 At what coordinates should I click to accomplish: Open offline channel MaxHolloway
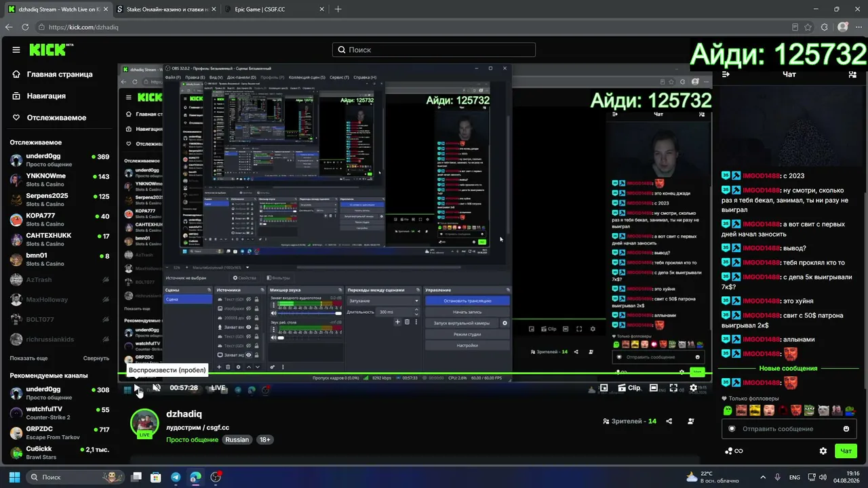coord(59,299)
